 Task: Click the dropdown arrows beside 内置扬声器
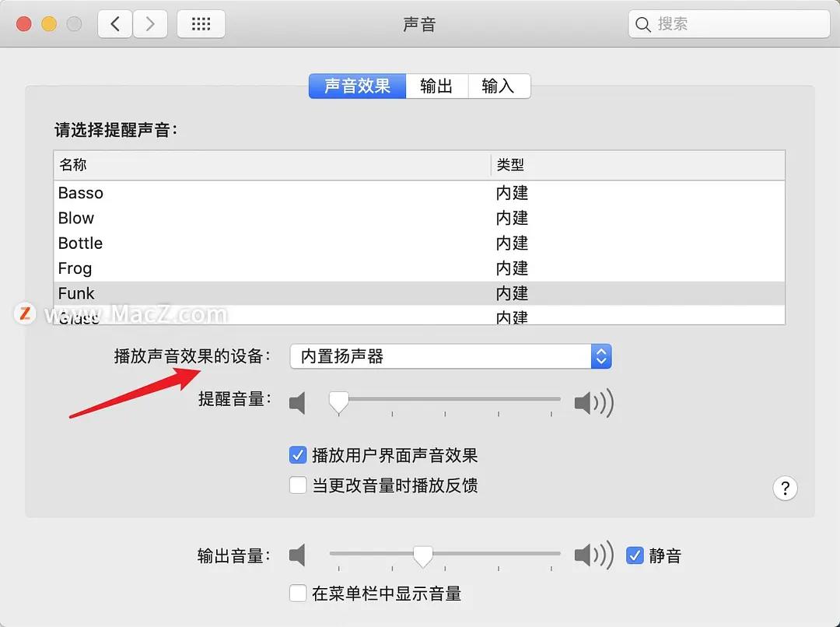pos(600,356)
